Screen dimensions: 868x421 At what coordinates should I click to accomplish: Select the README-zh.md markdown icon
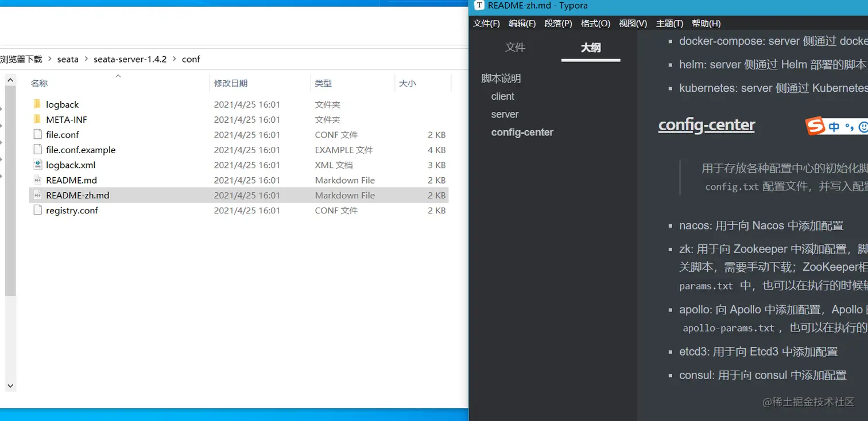point(37,195)
